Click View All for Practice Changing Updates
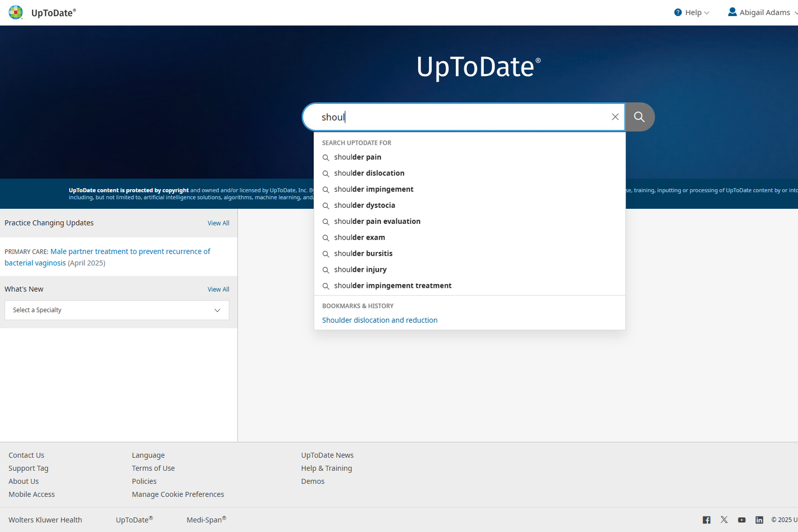Screen dimensions: 798x532 coord(218,223)
